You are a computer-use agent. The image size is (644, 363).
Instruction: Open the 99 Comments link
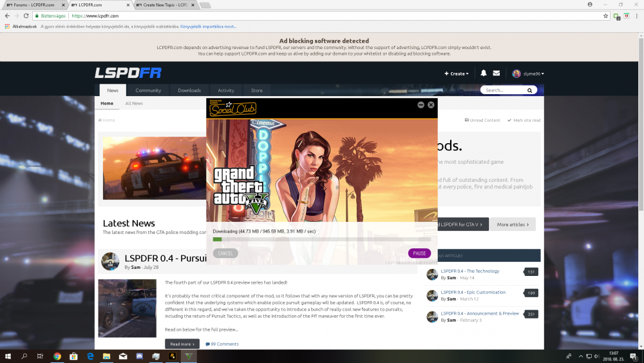pyautogui.click(x=222, y=344)
